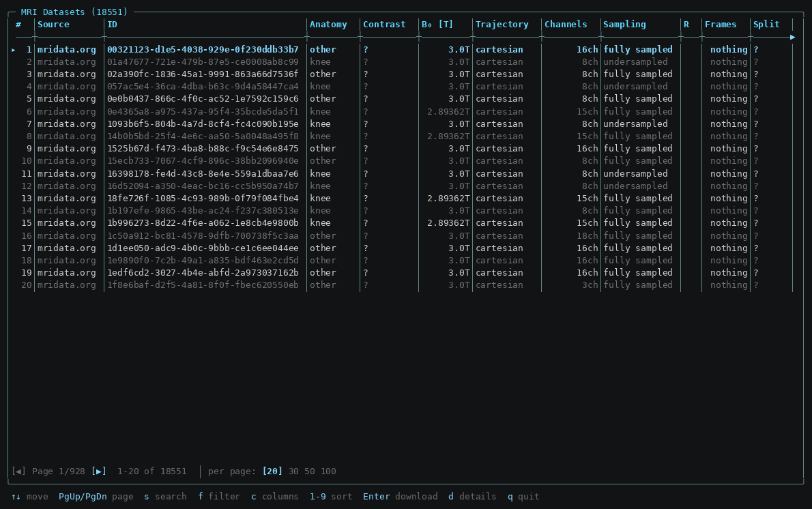
Task: Select dataset ID 1093b6f5-804b-4a7d-8cf4-fc4c090b195e
Action: pos(203,124)
